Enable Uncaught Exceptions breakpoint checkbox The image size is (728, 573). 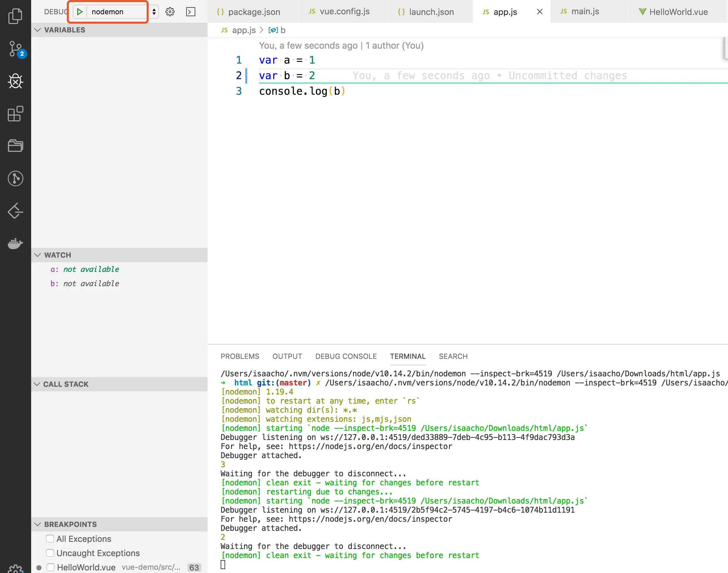pyautogui.click(x=50, y=553)
